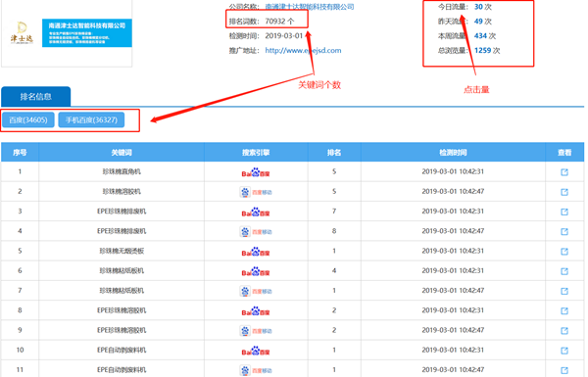
Task: Click this week's traffic value 434 次
Action: coord(485,35)
